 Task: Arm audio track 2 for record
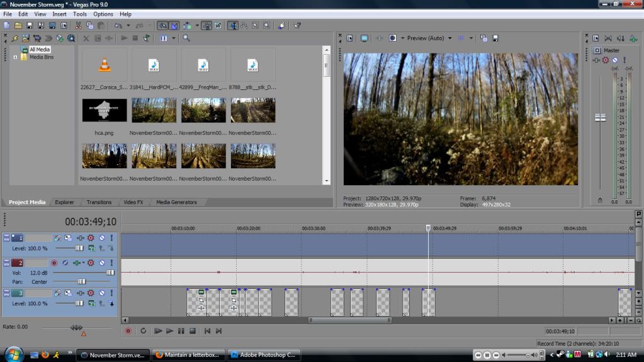(x=54, y=263)
